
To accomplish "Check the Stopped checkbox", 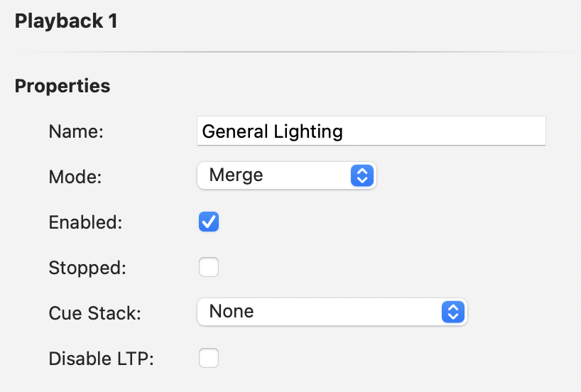I will pos(209,268).
